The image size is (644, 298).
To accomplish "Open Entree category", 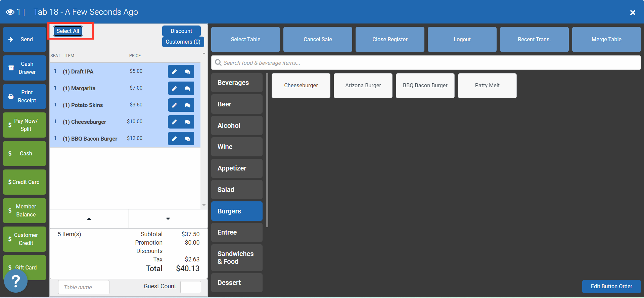I will click(x=237, y=232).
